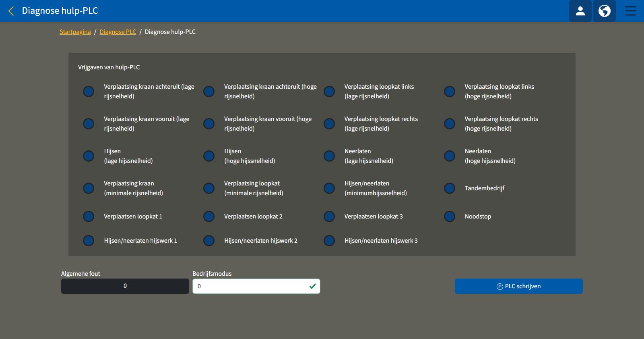
Task: Click the 'Verplaatsen loopkat 1' label
Action: click(x=133, y=216)
